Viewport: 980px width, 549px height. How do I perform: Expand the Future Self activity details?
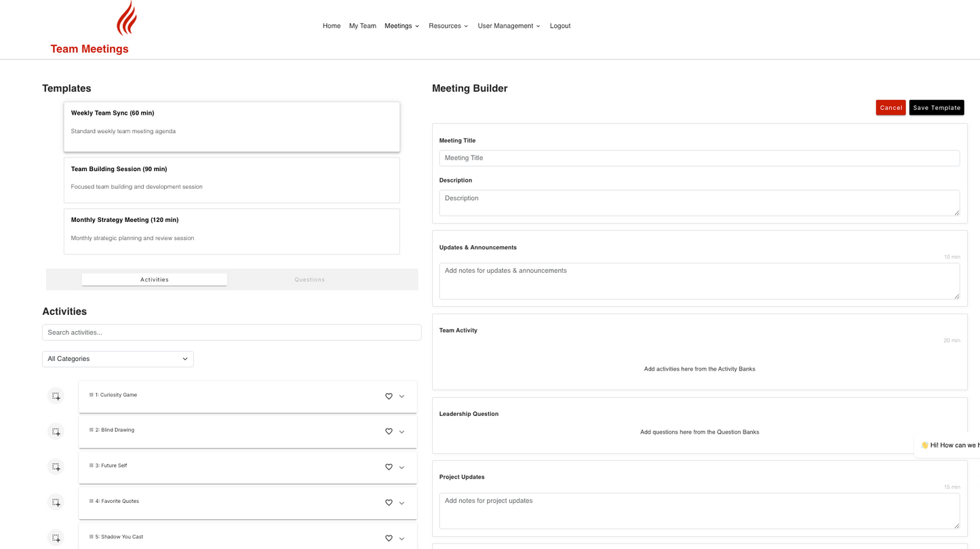click(401, 468)
